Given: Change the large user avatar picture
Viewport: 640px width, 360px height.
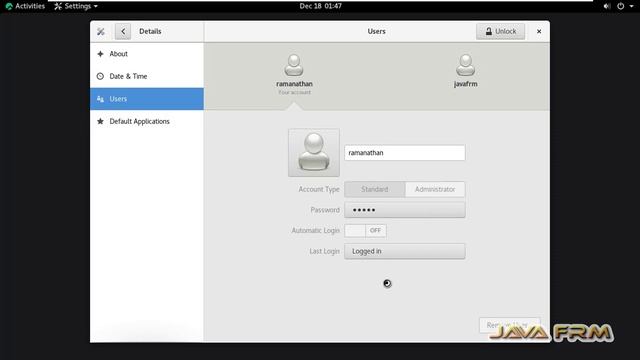Looking at the screenshot, I should point(314,153).
